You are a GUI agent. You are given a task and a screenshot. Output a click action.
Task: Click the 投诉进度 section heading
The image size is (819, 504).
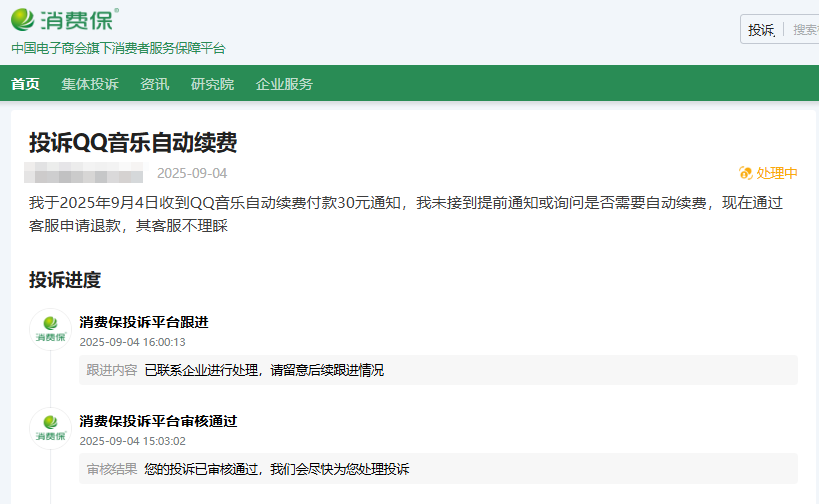[x=65, y=280]
